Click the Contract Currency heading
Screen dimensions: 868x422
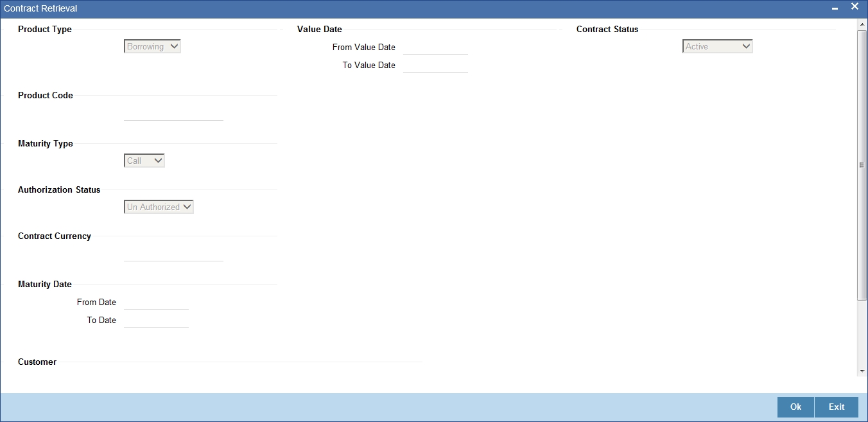55,236
